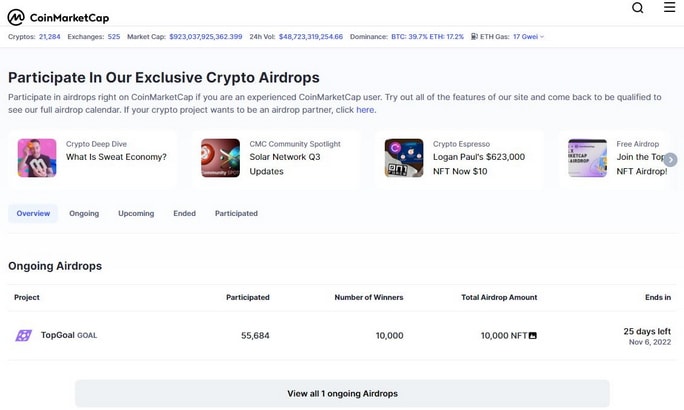Screen dimensions: 684x410
Task: Click the Exchanges count 525 link
Action: coord(114,37)
